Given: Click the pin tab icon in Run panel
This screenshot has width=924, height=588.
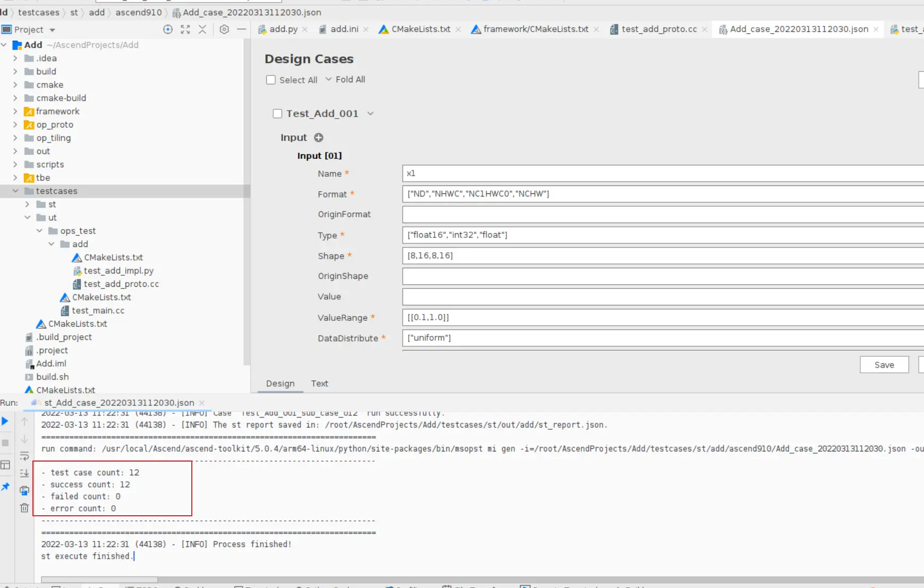Looking at the screenshot, I should pyautogui.click(x=5, y=487).
